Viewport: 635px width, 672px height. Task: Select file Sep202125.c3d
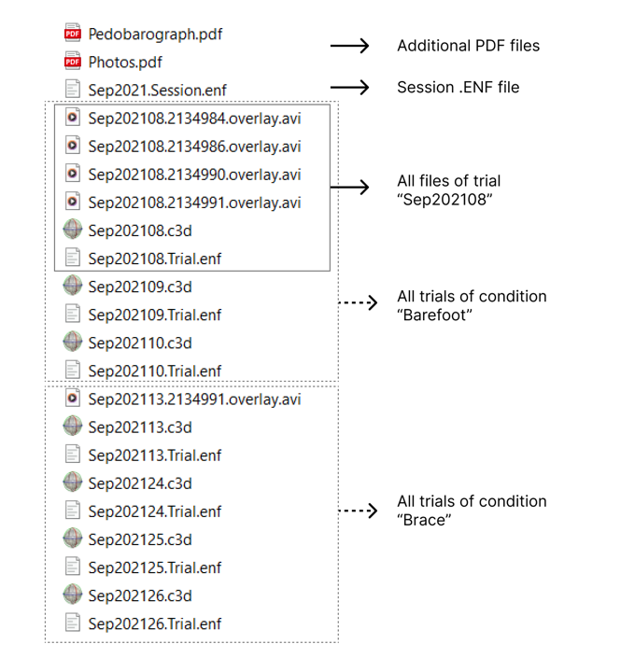[x=128, y=539]
